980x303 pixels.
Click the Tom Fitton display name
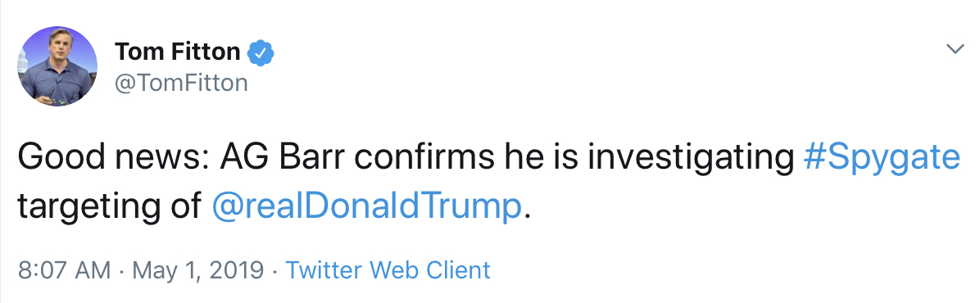(178, 52)
